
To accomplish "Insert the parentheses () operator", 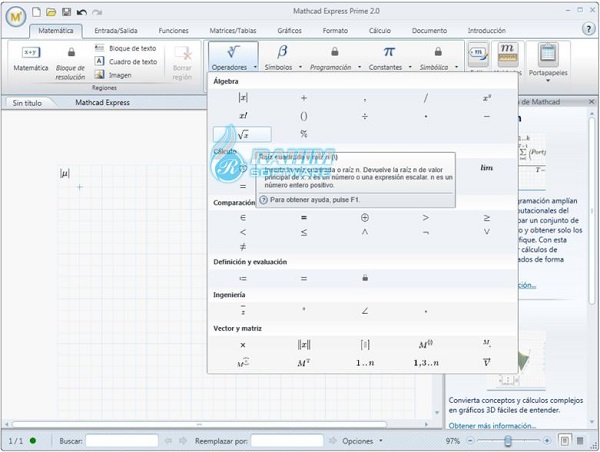I will (x=304, y=116).
